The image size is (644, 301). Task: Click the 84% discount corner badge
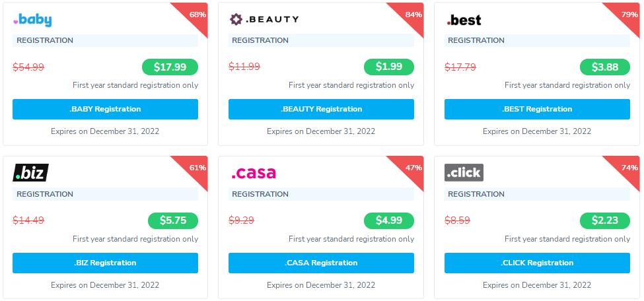pyautogui.click(x=413, y=14)
